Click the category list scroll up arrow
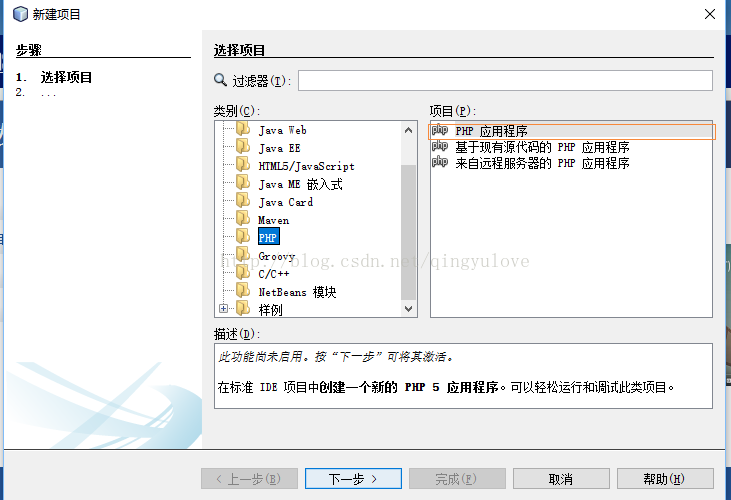 (408, 130)
